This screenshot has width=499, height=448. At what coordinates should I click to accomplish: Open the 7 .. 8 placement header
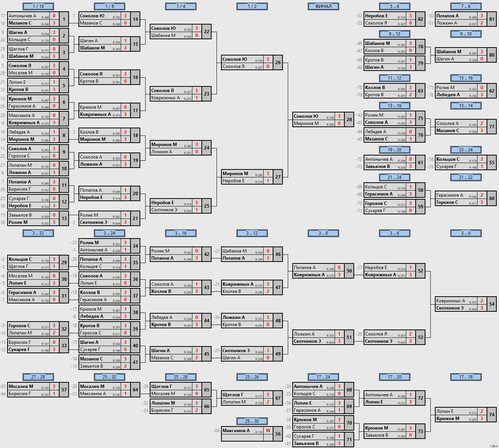click(466, 6)
